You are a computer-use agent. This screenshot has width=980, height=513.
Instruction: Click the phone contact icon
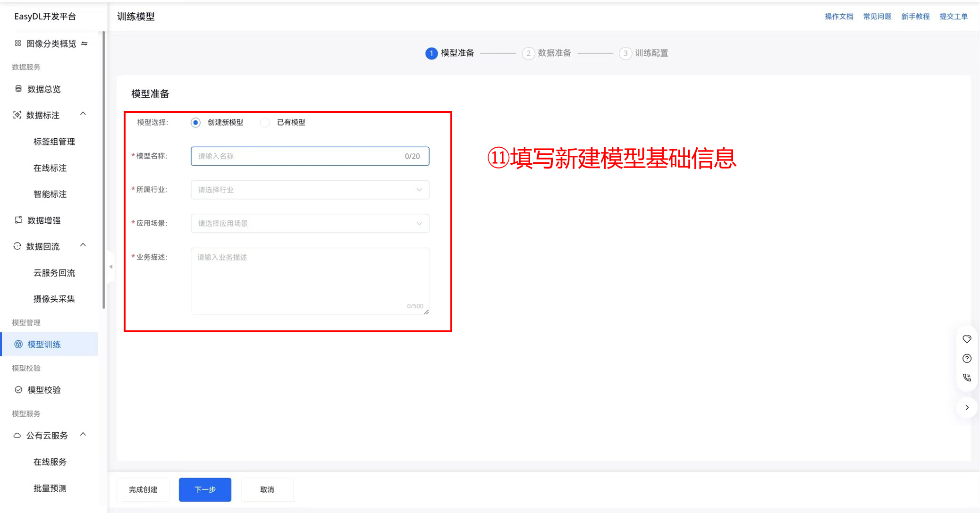tap(967, 378)
